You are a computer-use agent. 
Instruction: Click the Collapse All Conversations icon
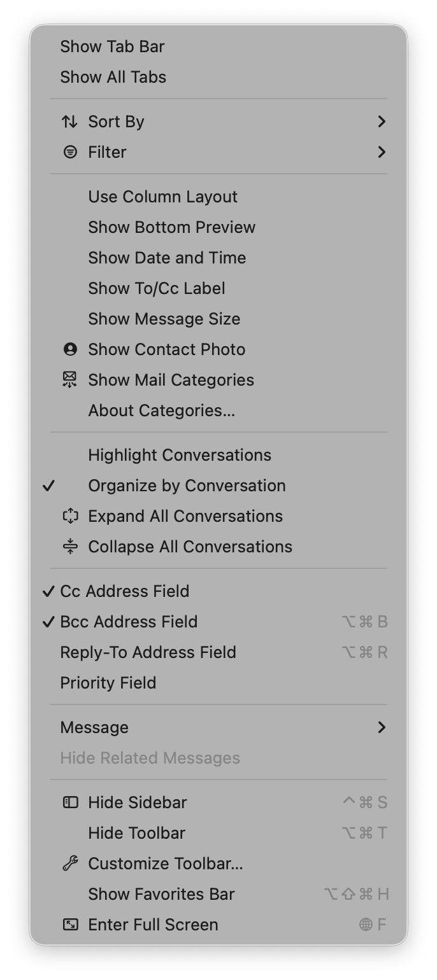click(x=70, y=546)
